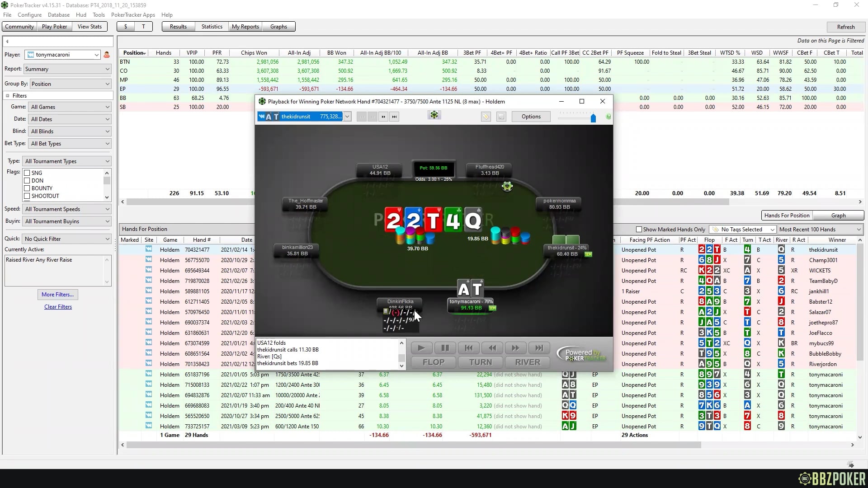868x488 pixels.
Task: Toggle Show Marked Hands Only checkbox
Action: (639, 230)
